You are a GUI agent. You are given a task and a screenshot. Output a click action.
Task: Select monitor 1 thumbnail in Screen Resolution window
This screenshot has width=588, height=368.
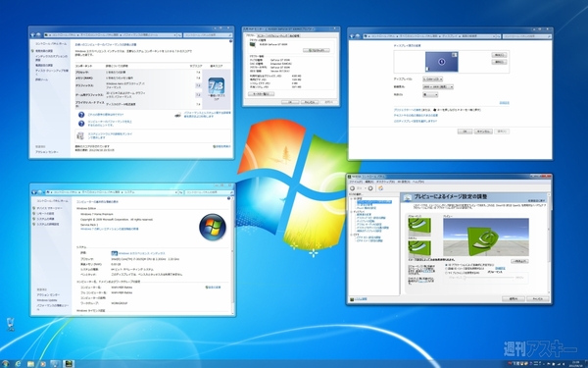441,62
